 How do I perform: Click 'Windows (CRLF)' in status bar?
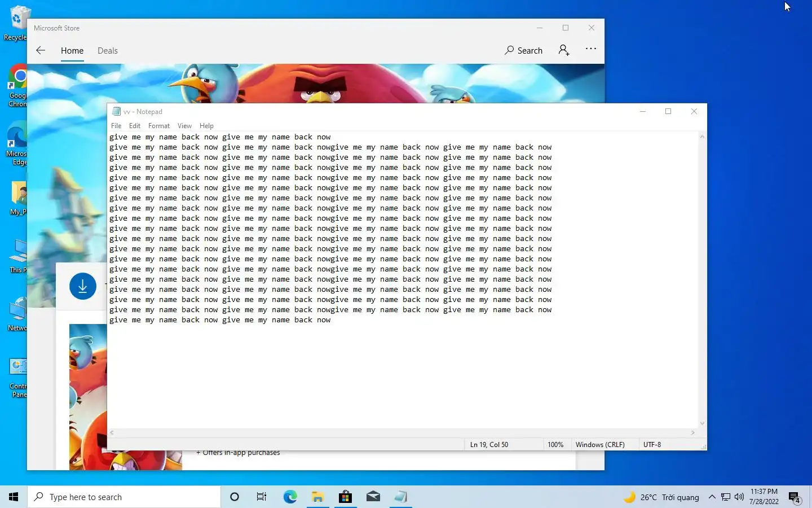(600, 445)
